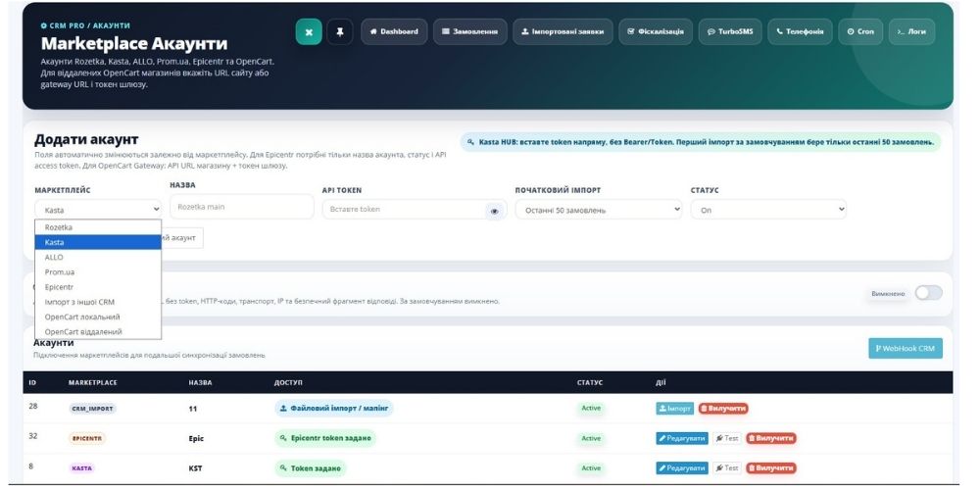Choose Prom.ua in marketplace list
The image size is (980, 490).
(98, 272)
